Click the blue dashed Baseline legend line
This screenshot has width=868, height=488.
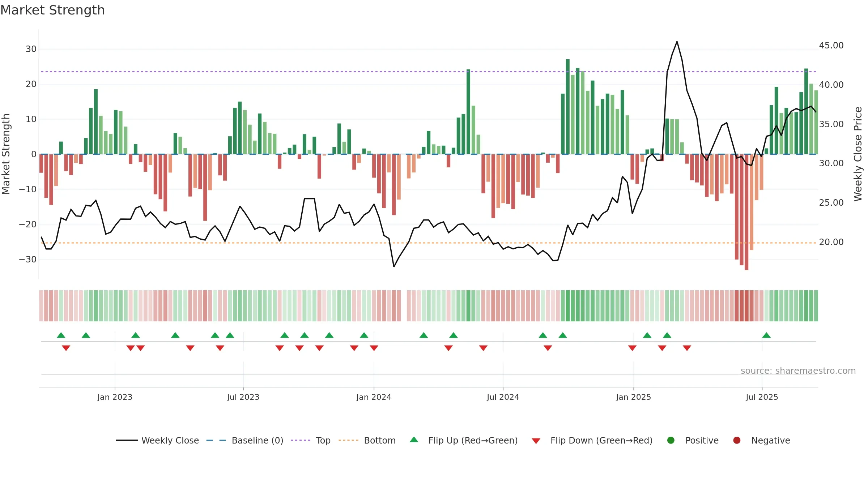(216, 440)
